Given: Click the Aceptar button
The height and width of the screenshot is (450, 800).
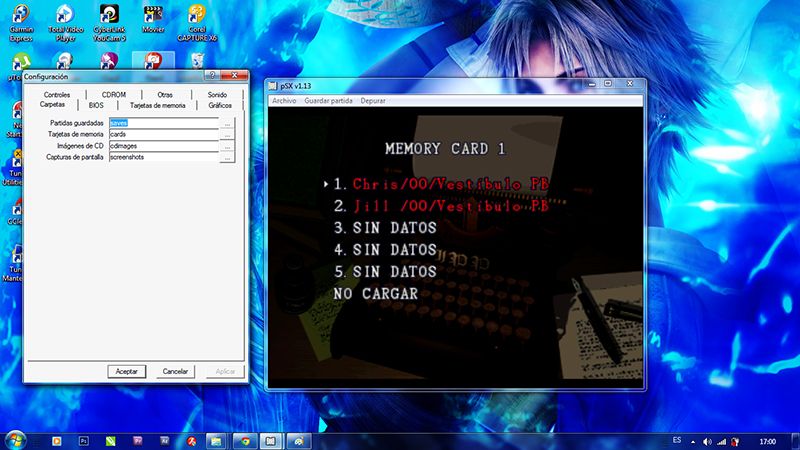Looking at the screenshot, I should [x=127, y=371].
